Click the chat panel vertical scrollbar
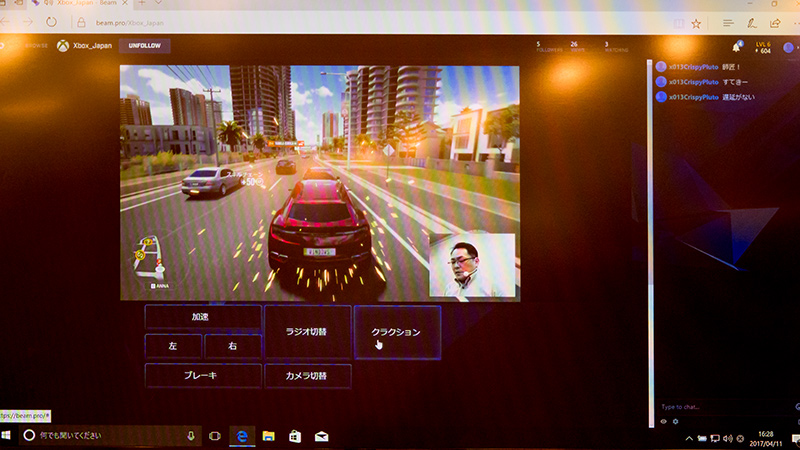This screenshot has height=450, width=800. 650,243
